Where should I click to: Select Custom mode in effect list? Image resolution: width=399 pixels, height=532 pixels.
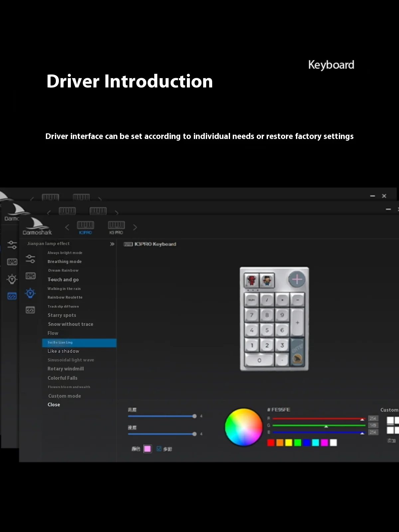click(x=65, y=396)
